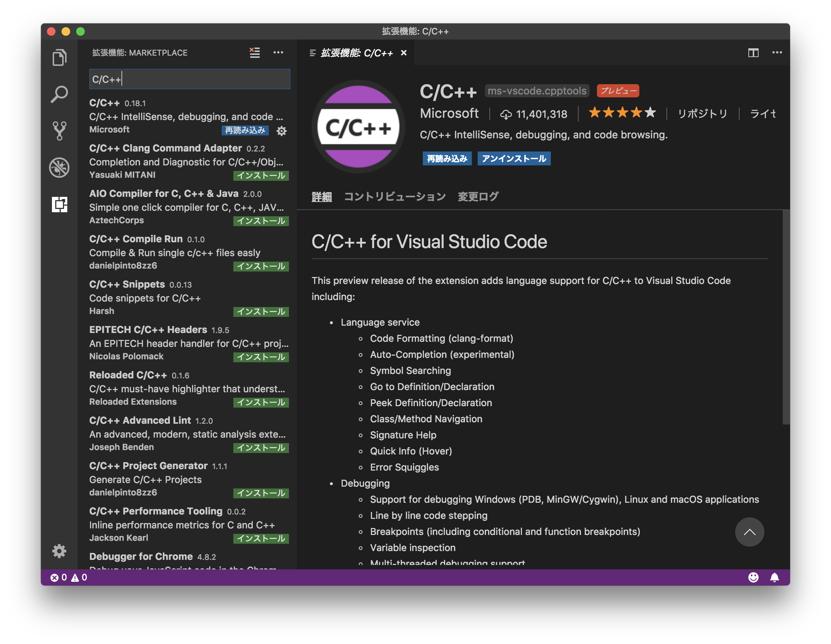
Task: Open feedback smiley in status bar
Action: point(753,577)
